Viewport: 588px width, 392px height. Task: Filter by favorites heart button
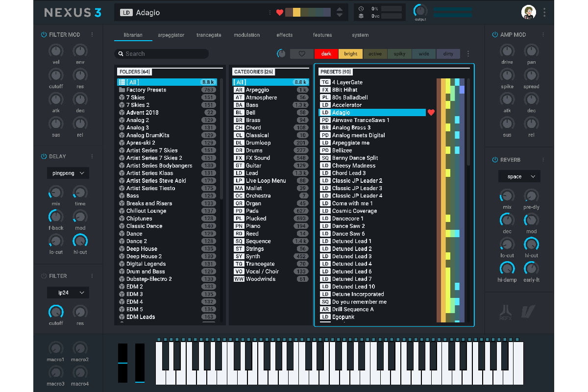click(302, 54)
